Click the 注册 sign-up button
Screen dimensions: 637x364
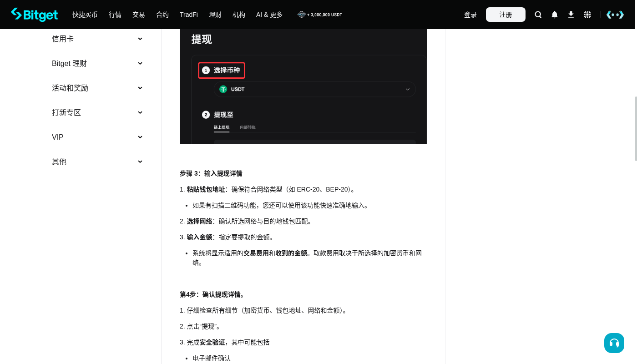click(506, 15)
